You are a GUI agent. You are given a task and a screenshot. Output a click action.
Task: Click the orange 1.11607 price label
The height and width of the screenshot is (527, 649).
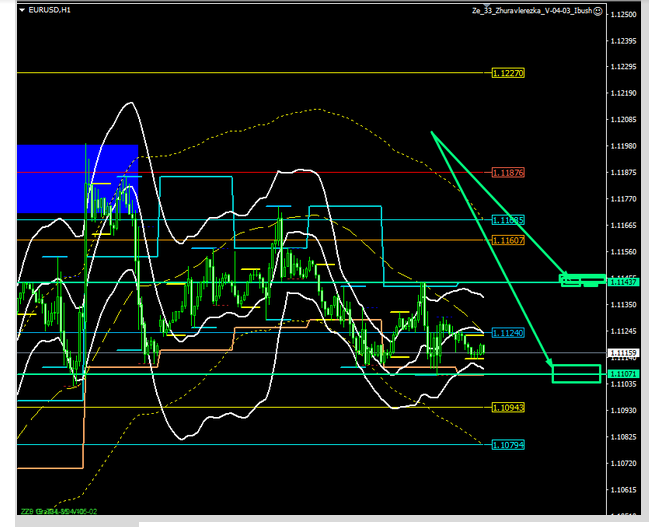pos(508,240)
